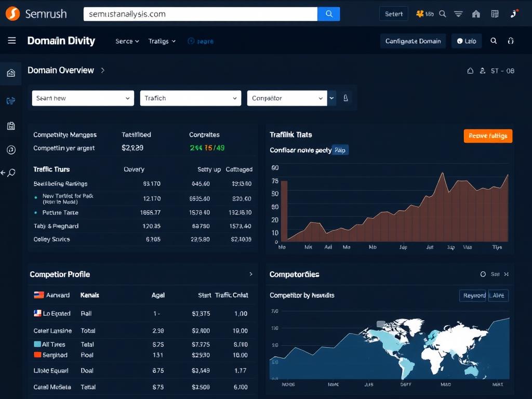The width and height of the screenshot is (532, 399).
Task: Enable the LAVE option next to Keyword
Action: coord(497,295)
